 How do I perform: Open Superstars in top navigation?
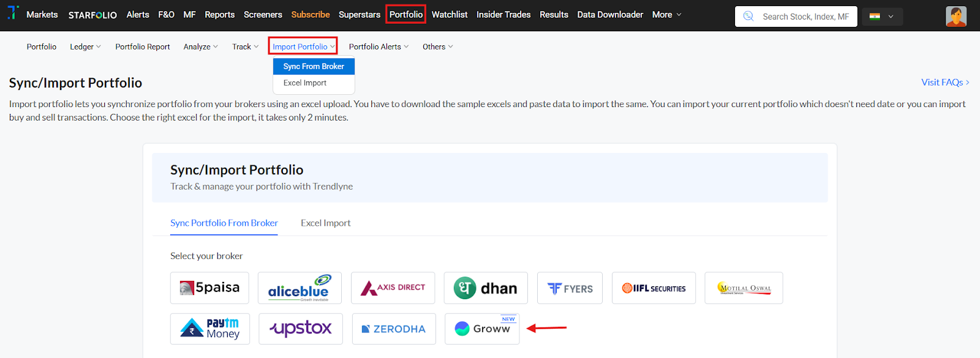coord(360,15)
